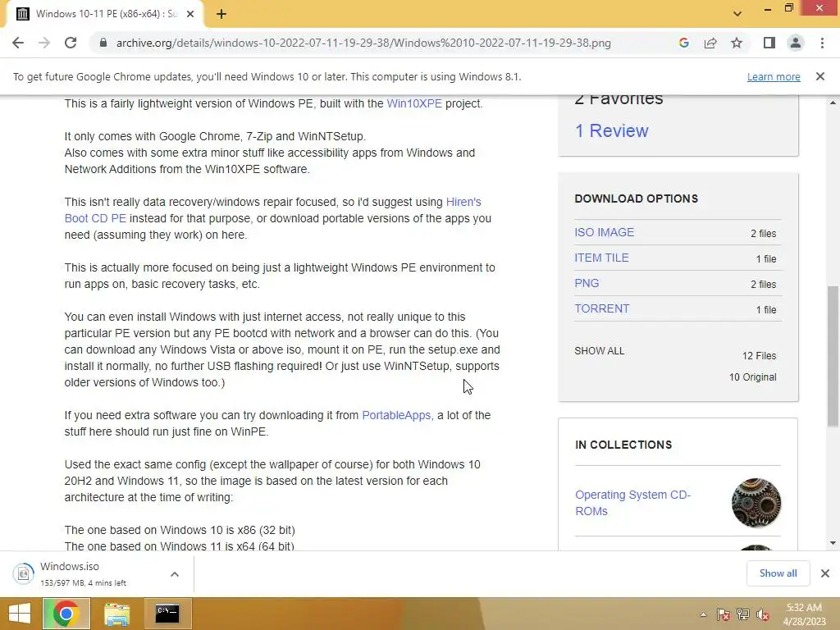
Task: Click SHOW ALL download files
Action: [599, 351]
